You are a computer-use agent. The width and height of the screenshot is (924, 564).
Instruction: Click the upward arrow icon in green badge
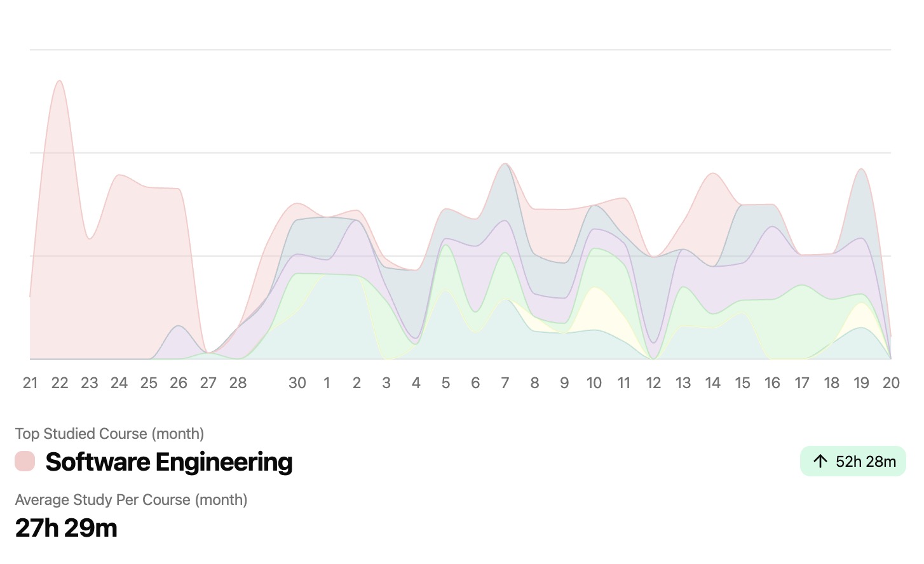coord(820,461)
